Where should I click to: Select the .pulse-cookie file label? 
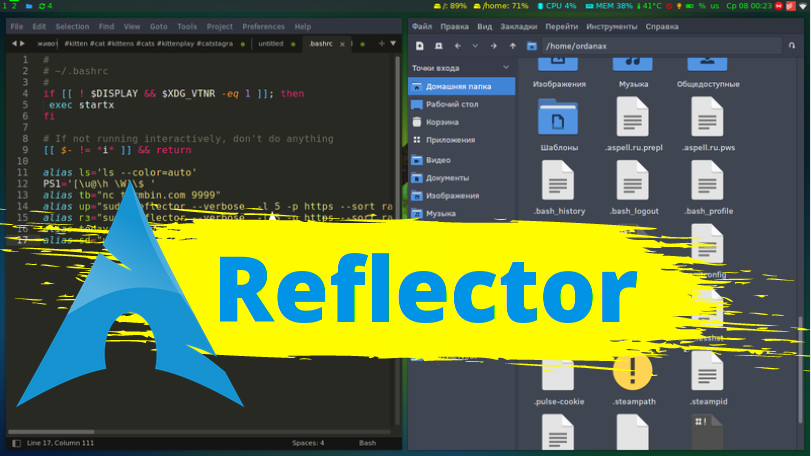click(x=559, y=401)
